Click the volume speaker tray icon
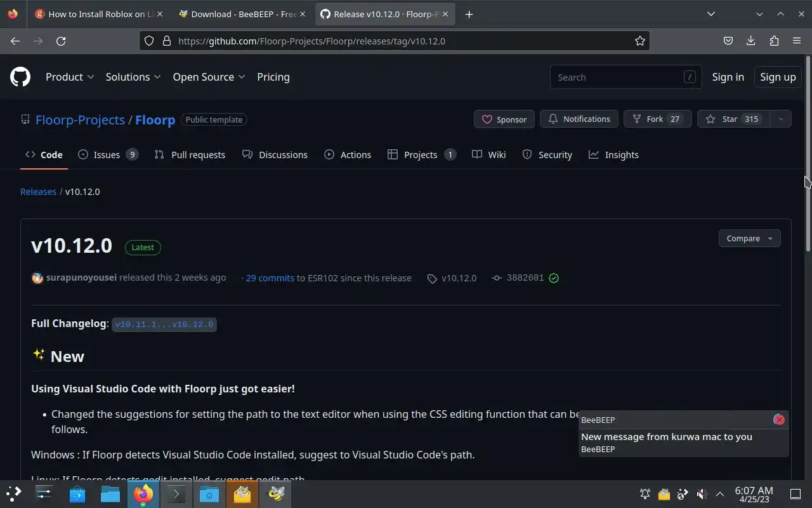The height and width of the screenshot is (508, 812). pyautogui.click(x=702, y=494)
